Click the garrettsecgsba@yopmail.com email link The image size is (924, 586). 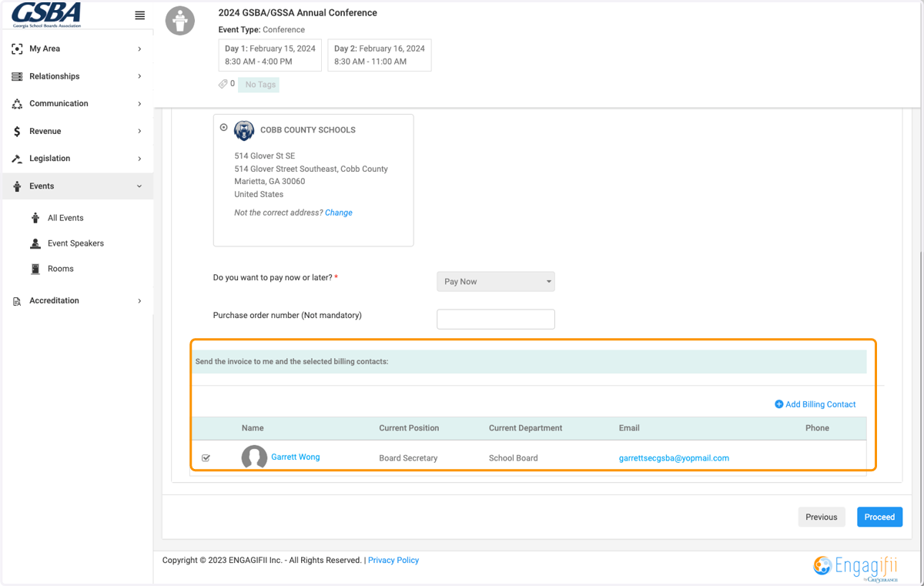(x=674, y=458)
